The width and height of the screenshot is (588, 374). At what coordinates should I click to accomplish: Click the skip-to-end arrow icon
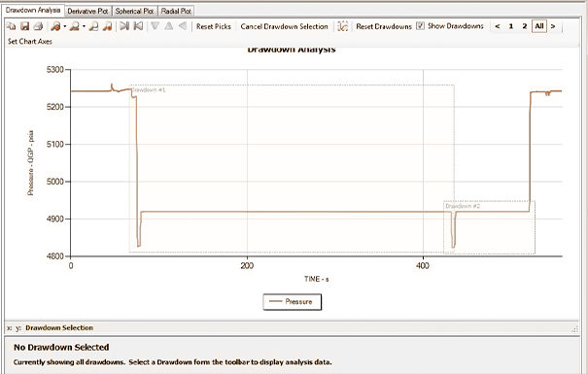[x=124, y=26]
